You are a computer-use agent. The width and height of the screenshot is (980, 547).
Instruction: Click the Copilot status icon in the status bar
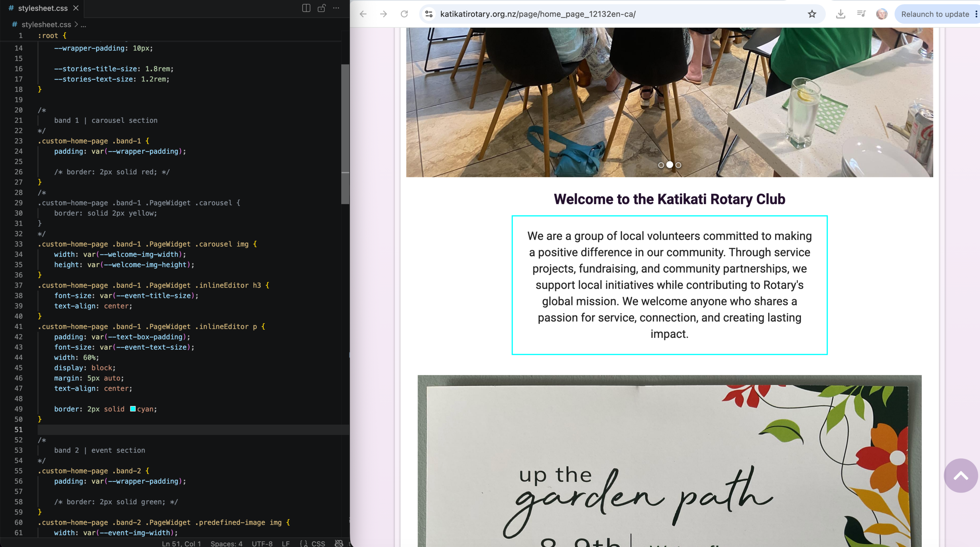click(x=339, y=543)
